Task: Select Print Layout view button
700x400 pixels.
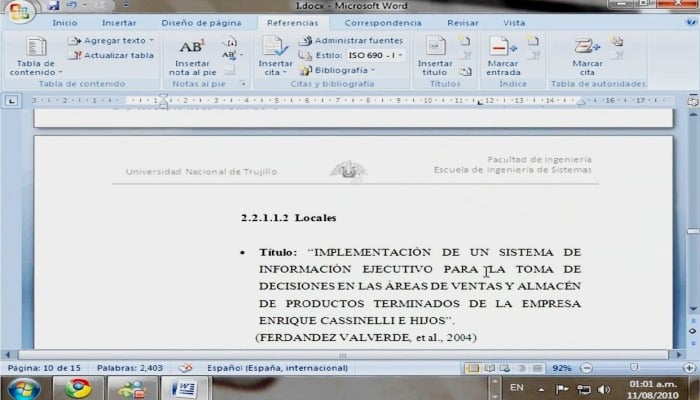Action: pos(472,368)
